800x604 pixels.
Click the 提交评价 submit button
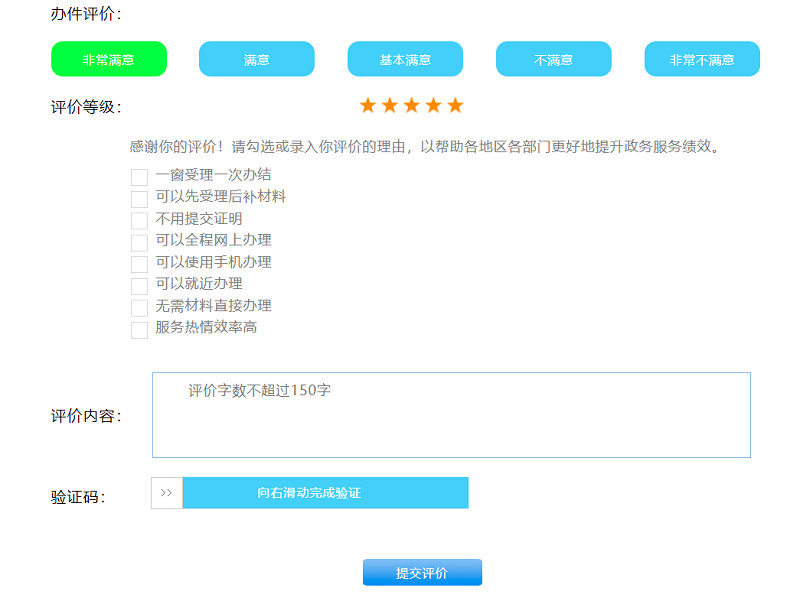point(424,571)
